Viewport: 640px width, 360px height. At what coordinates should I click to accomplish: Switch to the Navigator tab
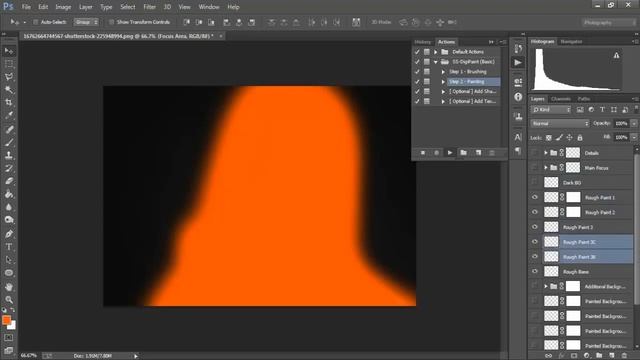click(571, 42)
